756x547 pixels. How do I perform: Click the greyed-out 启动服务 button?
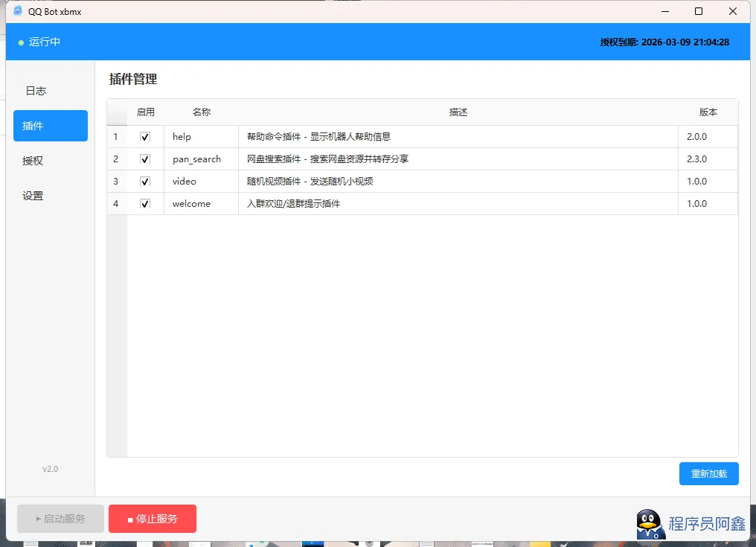pos(60,519)
